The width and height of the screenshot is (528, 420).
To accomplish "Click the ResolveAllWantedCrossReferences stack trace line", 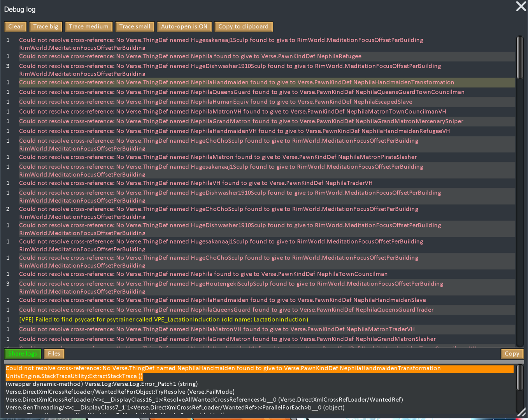I will pos(204,399).
